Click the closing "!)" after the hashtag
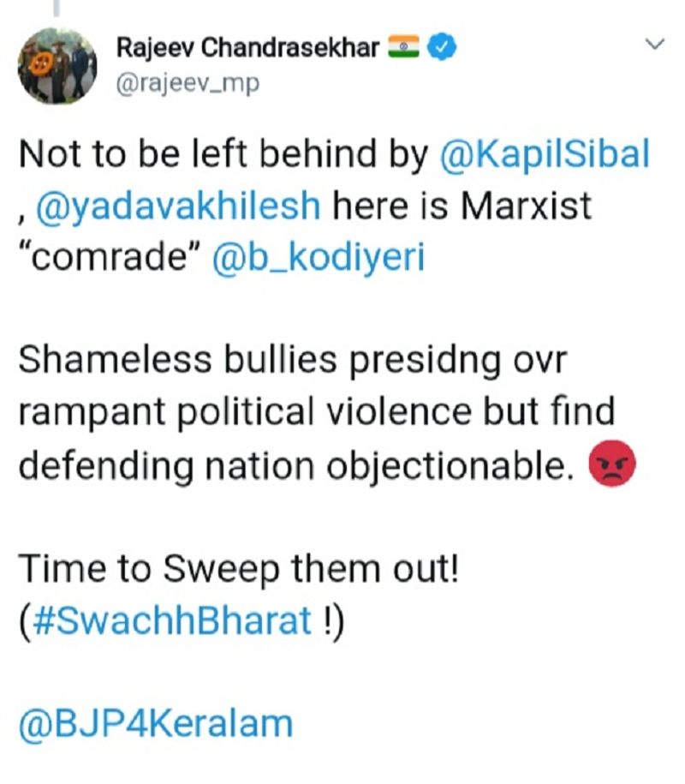The height and width of the screenshot is (784, 685). click(331, 620)
